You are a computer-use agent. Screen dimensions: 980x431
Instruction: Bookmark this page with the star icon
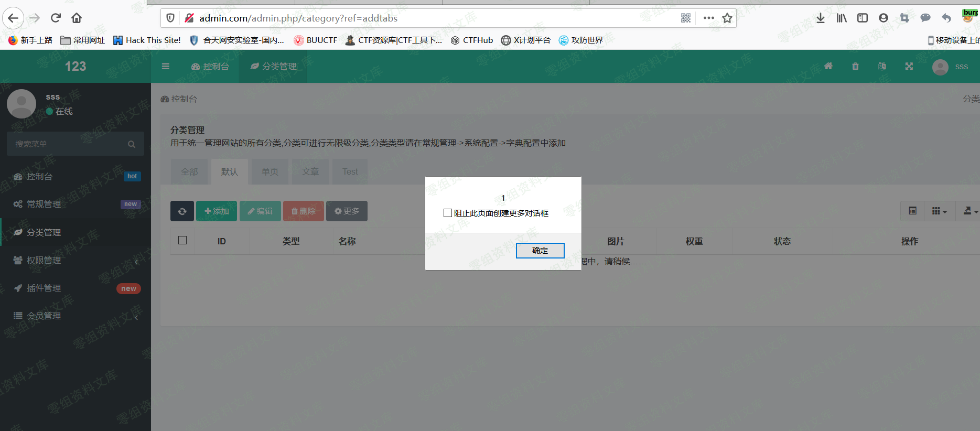pos(727,18)
